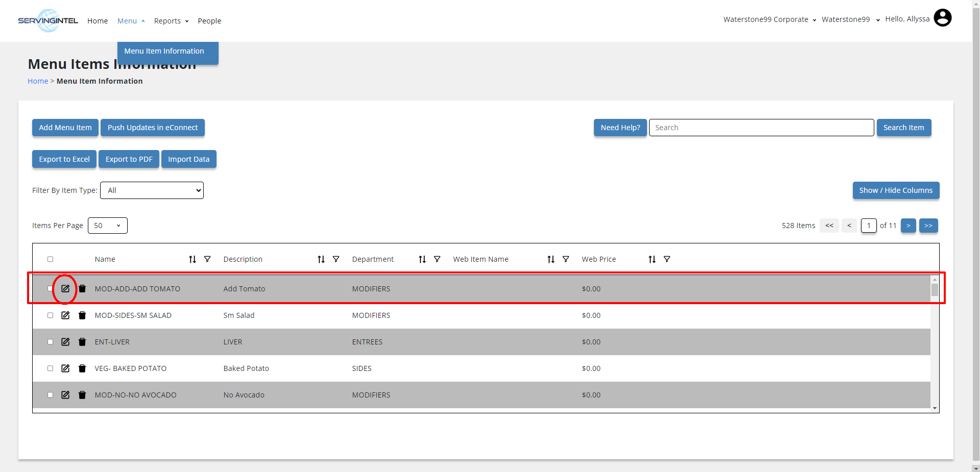Screen dimensions: 980x472
Task: Click into the Search text field
Action: point(761,128)
